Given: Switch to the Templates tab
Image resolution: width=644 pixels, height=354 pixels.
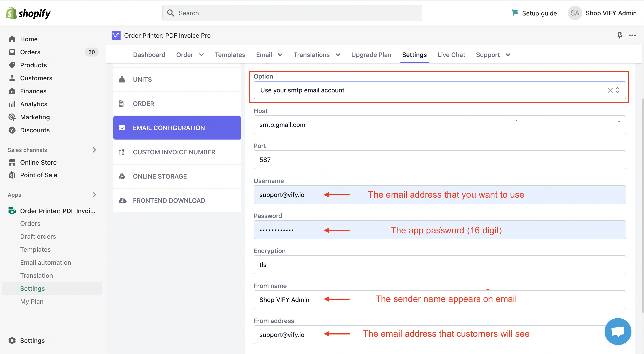Looking at the screenshot, I should [x=230, y=55].
